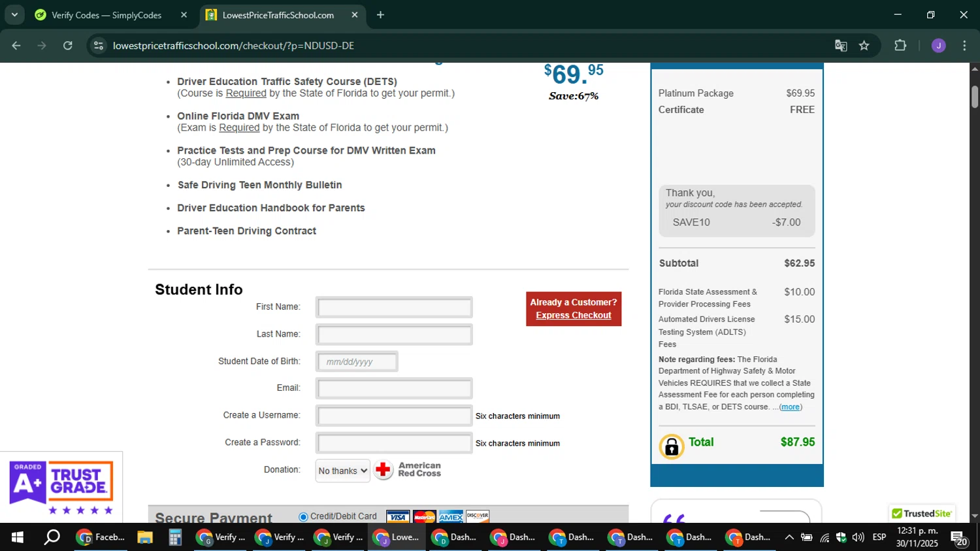This screenshot has height=551, width=980.
Task: Click the American Red Cross logo
Action: [x=408, y=469]
